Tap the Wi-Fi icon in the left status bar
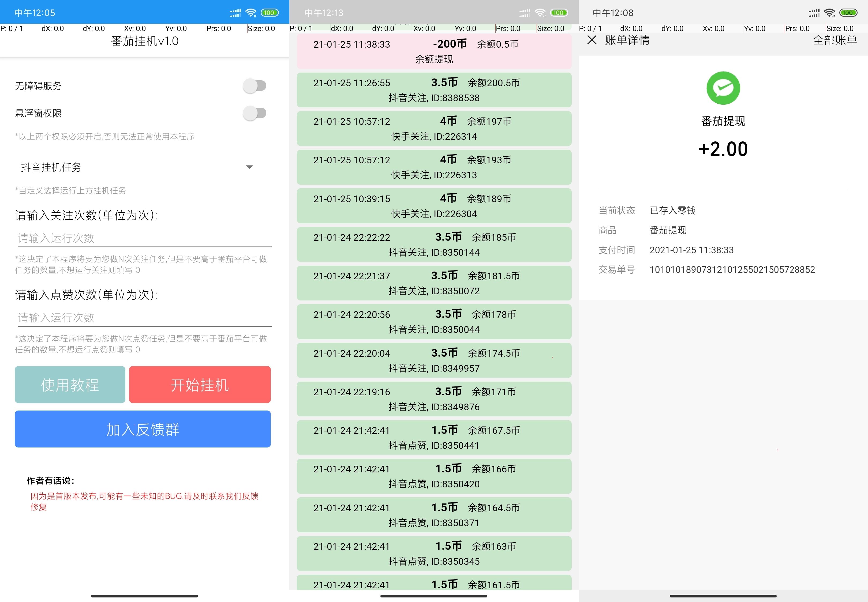The width and height of the screenshot is (868, 602). (x=250, y=12)
